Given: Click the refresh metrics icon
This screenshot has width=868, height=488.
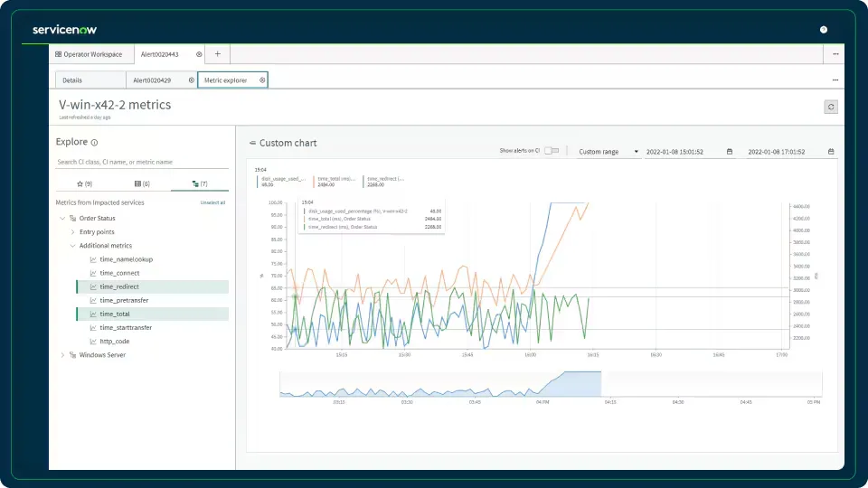Looking at the screenshot, I should (830, 107).
